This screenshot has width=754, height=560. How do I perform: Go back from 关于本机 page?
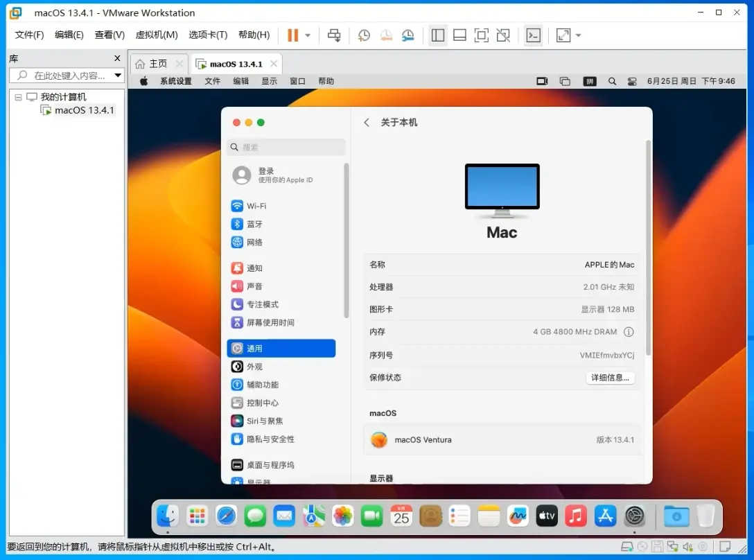click(367, 122)
